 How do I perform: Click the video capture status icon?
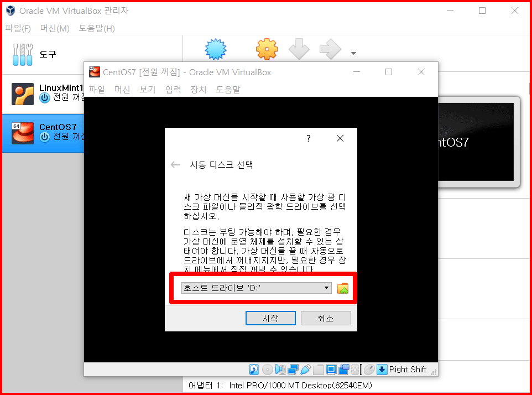[343, 370]
